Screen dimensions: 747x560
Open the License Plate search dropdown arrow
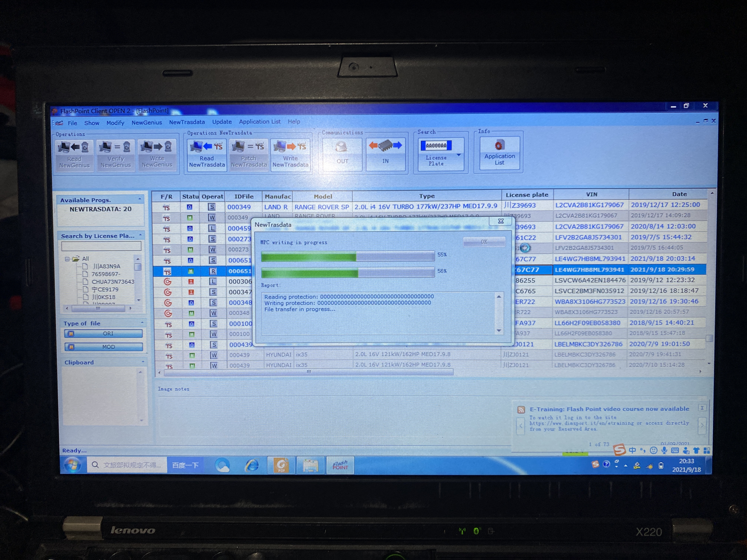pyautogui.click(x=459, y=155)
